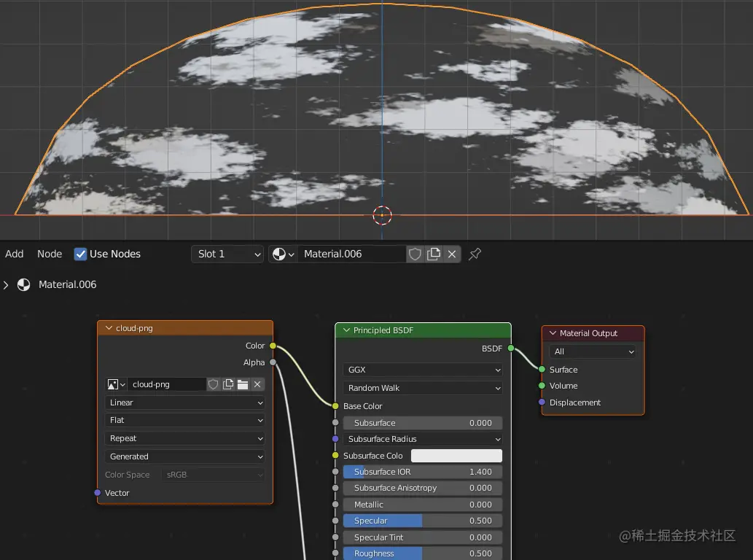The width and height of the screenshot is (753, 560).
Task: Click the Roughness slider
Action: point(423,553)
